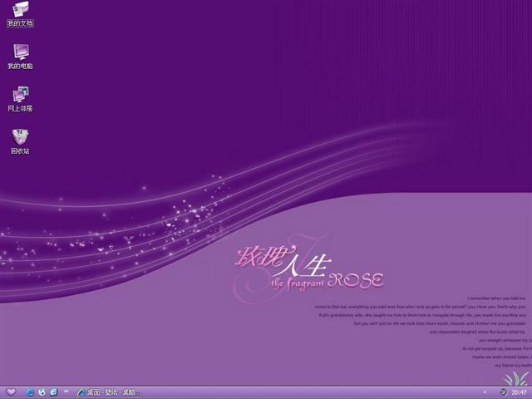
Task: Expand hidden system tray icons arrow
Action: coord(485,392)
